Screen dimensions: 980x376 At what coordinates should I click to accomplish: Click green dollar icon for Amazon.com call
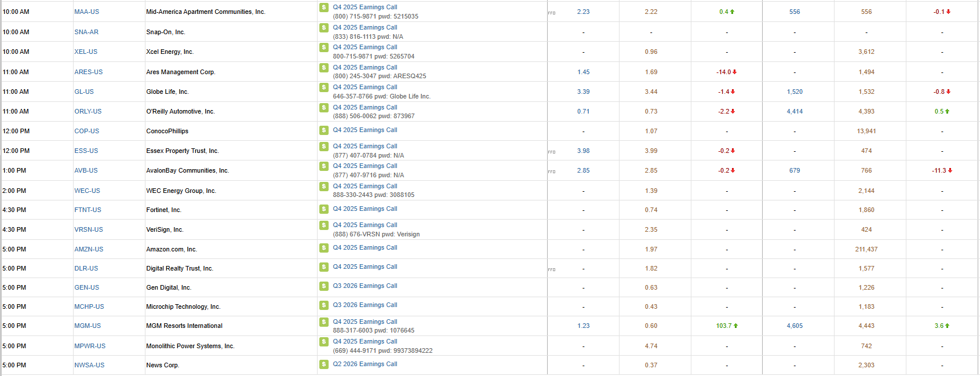324,248
